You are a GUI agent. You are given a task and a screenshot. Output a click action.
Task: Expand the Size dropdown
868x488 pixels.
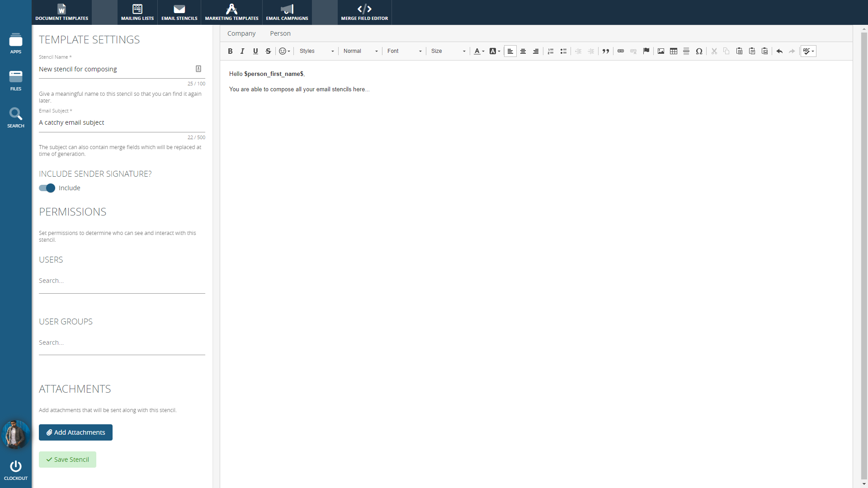coord(448,51)
